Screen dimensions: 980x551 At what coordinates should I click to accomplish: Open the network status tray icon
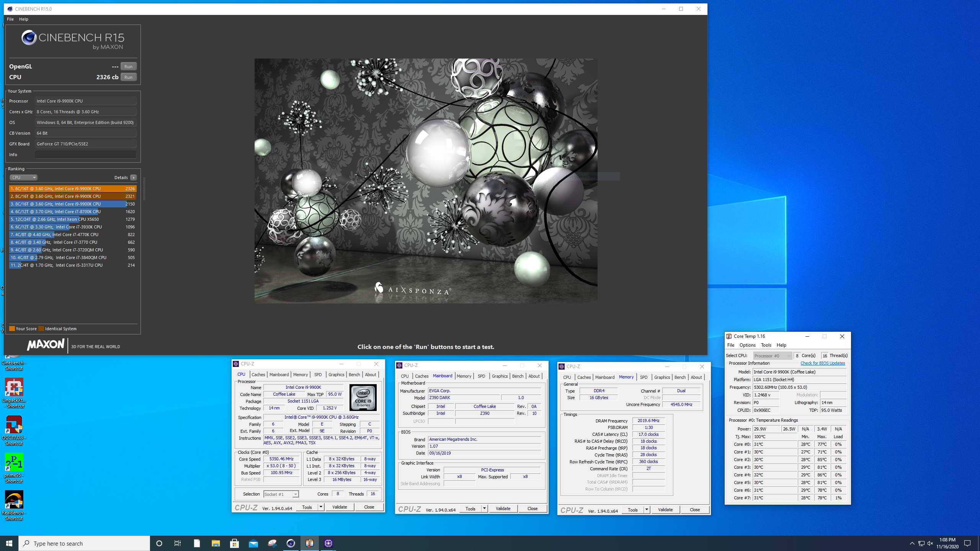[921, 543]
